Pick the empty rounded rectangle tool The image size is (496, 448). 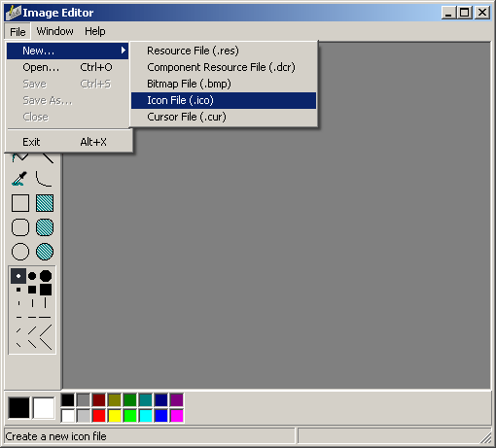coord(20,227)
